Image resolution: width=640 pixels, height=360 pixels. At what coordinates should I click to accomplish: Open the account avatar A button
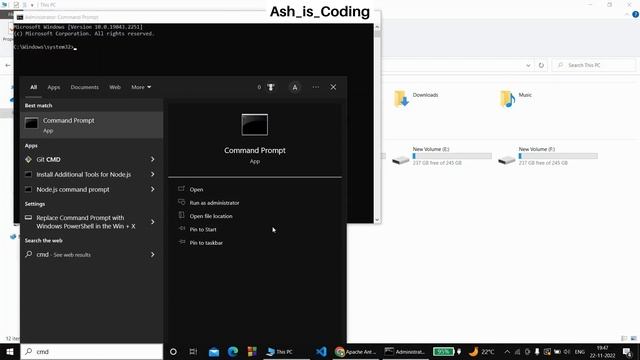pyautogui.click(x=295, y=87)
